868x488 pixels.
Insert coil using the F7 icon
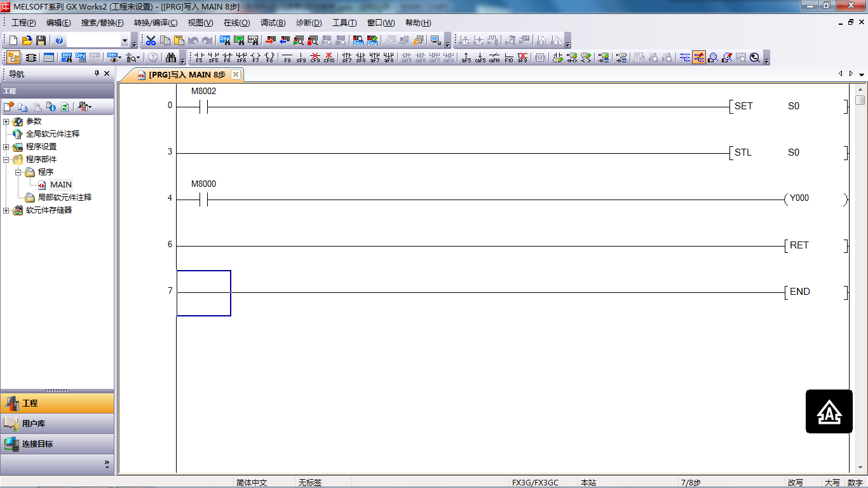tap(255, 58)
